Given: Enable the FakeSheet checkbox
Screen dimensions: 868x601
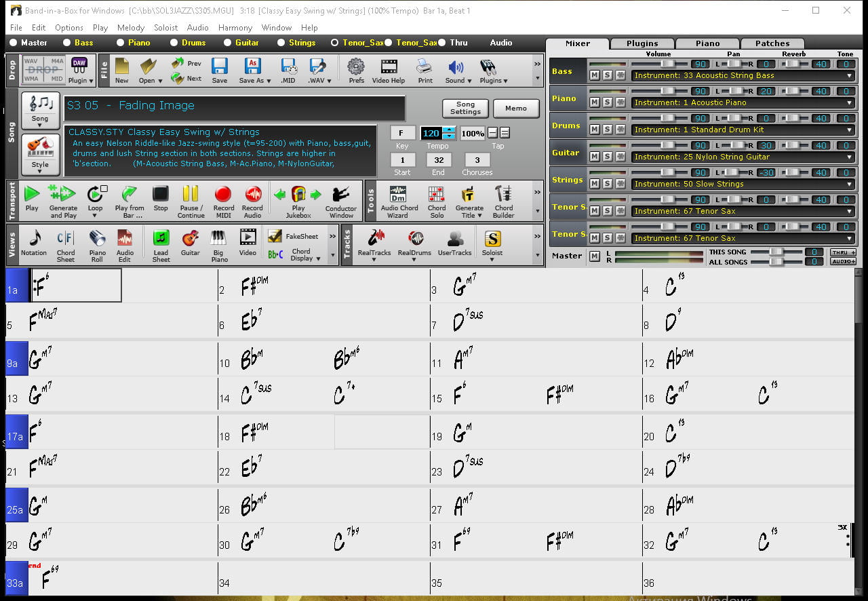Looking at the screenshot, I should coord(275,236).
